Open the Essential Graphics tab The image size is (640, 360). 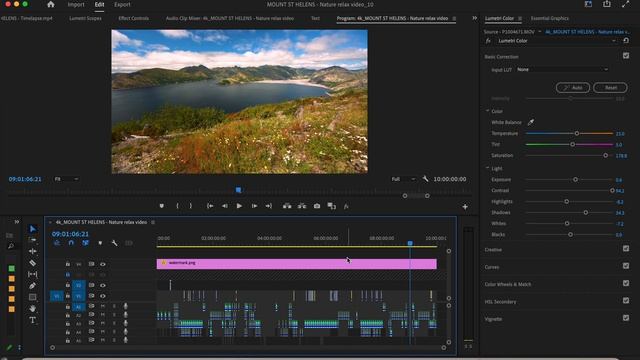[x=549, y=18]
